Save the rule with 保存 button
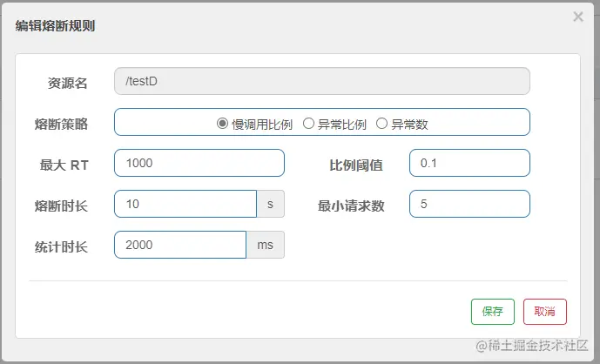This screenshot has width=600, height=364. (x=493, y=312)
